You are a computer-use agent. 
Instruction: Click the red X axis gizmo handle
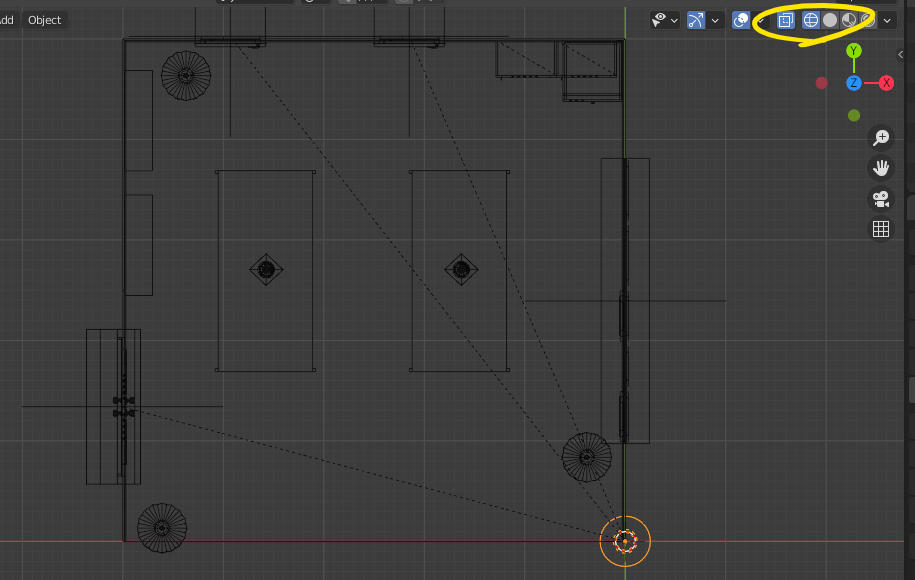pos(886,83)
